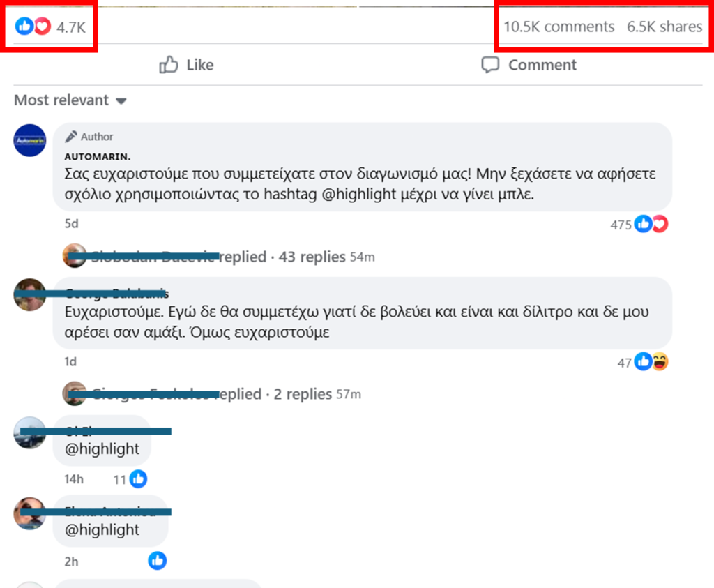Open the 47 reactions with laughing emoji

[651, 361]
